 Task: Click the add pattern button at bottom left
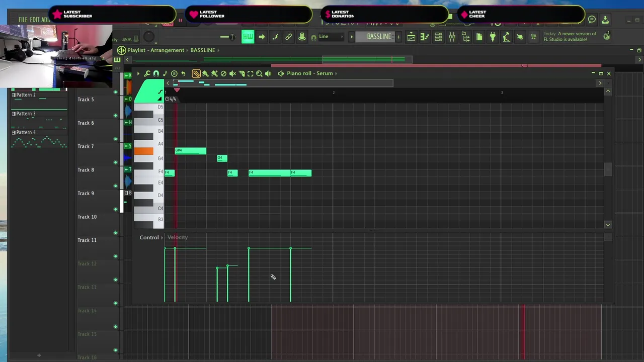click(x=39, y=355)
